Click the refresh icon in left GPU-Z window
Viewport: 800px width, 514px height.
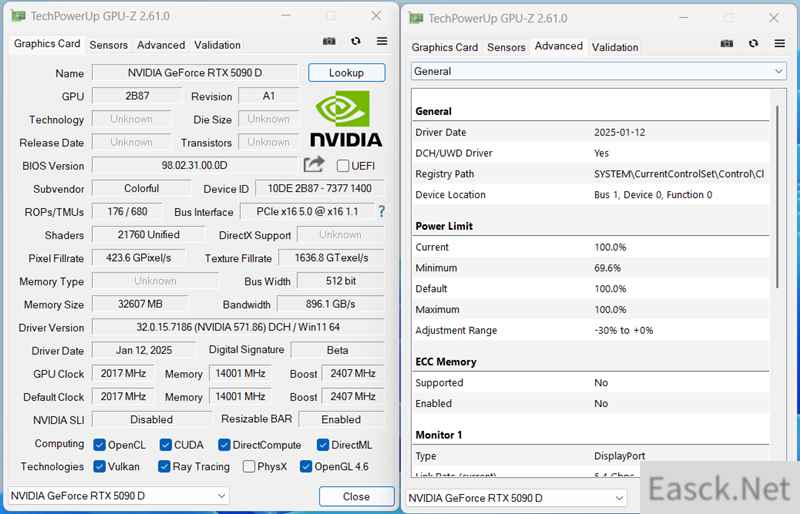pos(356,41)
